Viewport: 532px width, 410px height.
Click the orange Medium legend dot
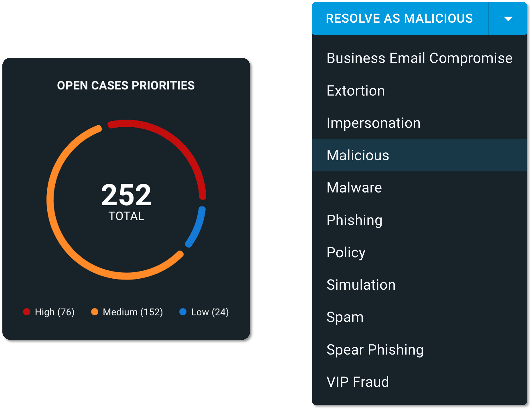(x=95, y=312)
